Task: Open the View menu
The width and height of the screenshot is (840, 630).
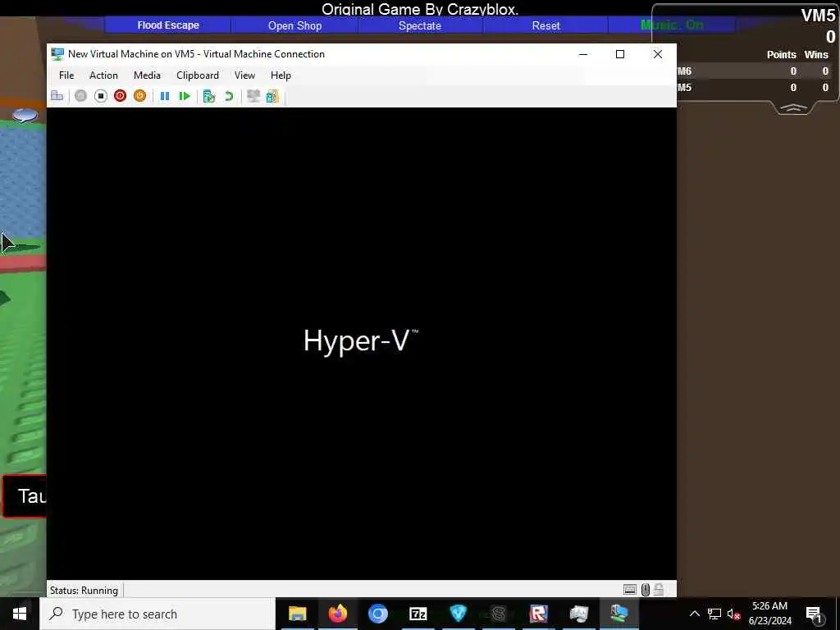Action: 244,75
